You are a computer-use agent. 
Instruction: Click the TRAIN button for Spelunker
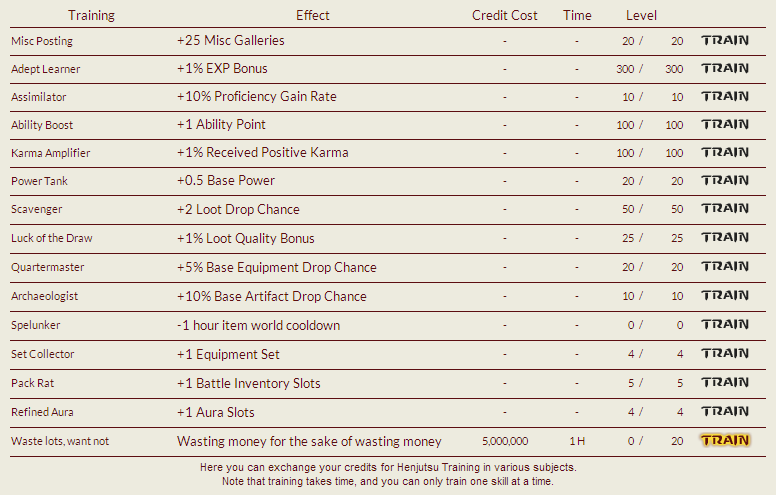(x=725, y=324)
